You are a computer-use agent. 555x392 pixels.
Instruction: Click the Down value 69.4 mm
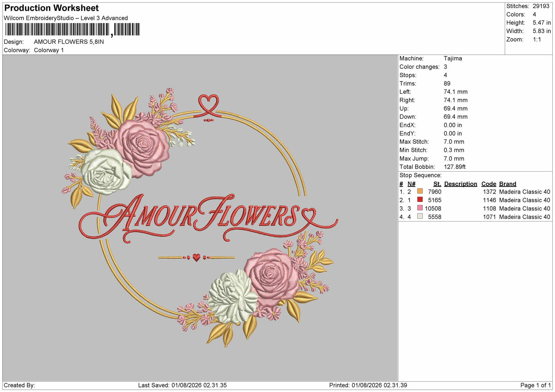(456, 117)
